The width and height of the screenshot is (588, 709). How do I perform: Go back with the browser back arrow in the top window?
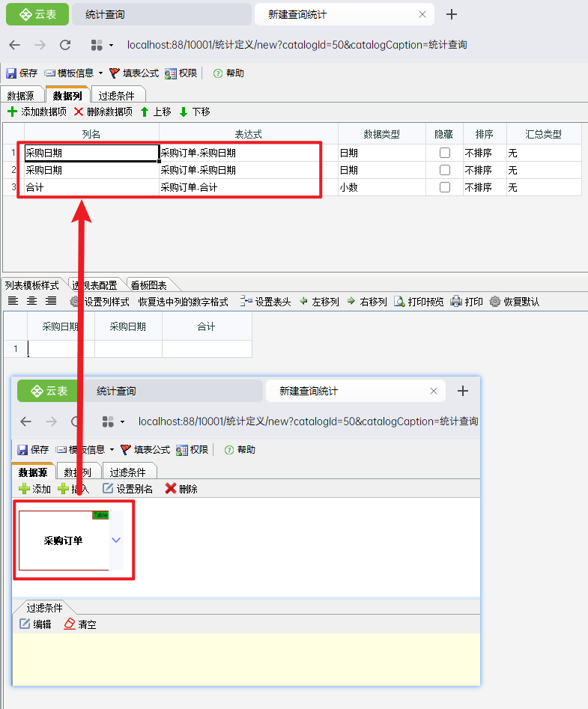pos(14,45)
